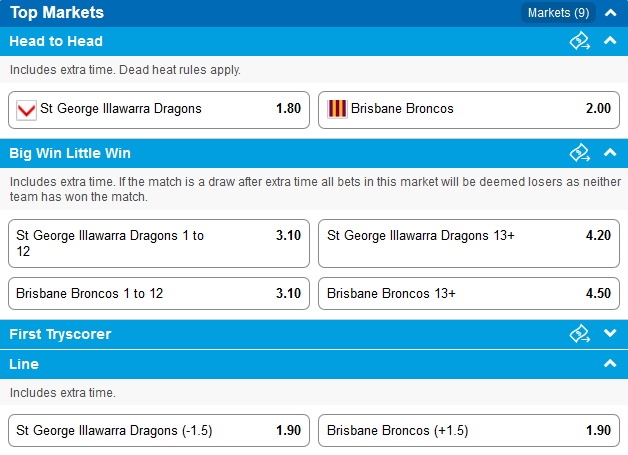Pick Brisbane Broncos 13+ at 4.50
Viewport: 628px width, 455px height.
pos(469,294)
